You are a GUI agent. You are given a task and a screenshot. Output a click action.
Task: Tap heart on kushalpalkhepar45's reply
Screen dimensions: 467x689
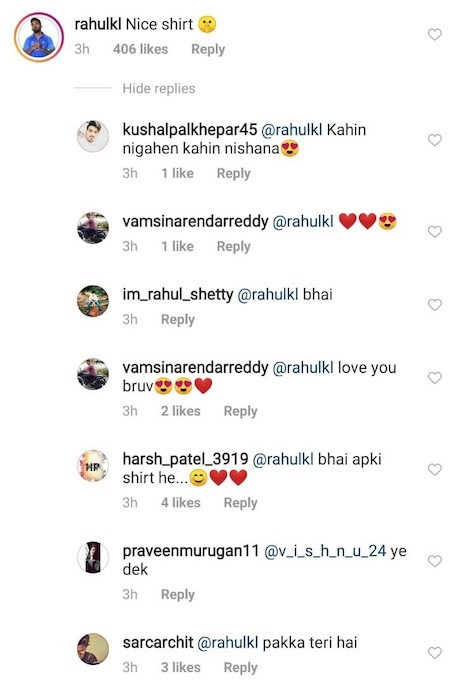click(x=434, y=140)
